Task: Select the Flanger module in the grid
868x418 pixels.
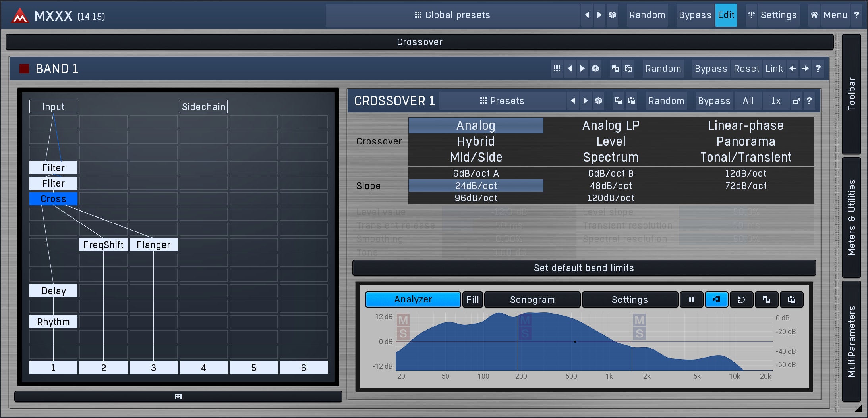Action: coord(153,245)
